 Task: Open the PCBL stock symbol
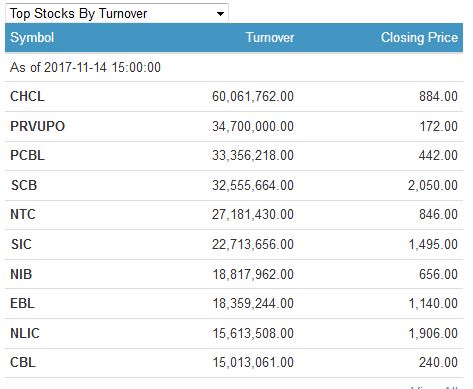(x=27, y=155)
